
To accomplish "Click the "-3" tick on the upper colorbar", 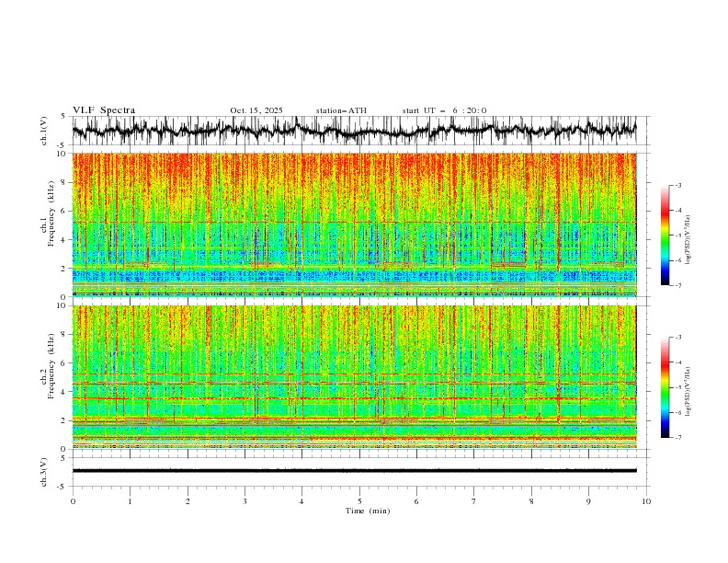I will coord(677,185).
